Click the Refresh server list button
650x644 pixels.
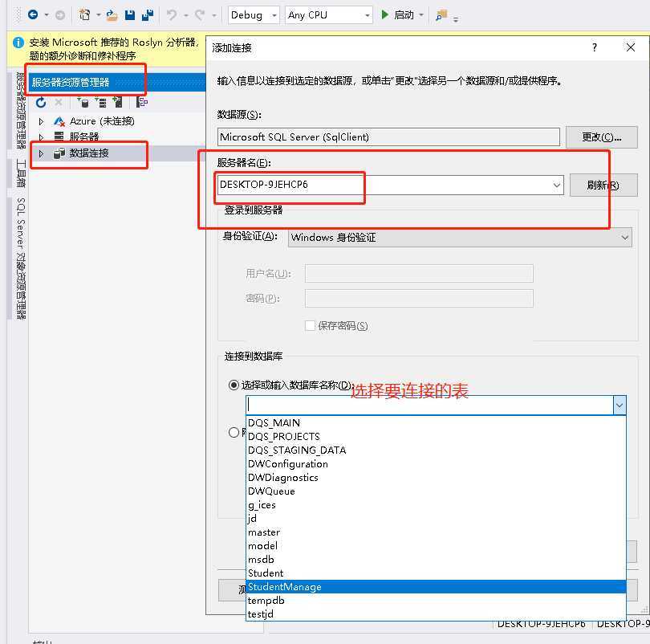(603, 185)
